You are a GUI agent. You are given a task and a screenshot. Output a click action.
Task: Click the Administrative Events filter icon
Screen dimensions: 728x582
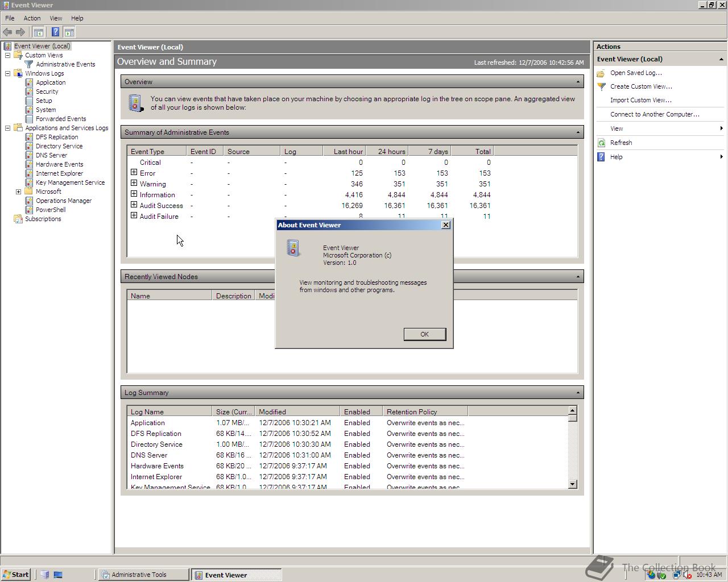pyautogui.click(x=29, y=64)
